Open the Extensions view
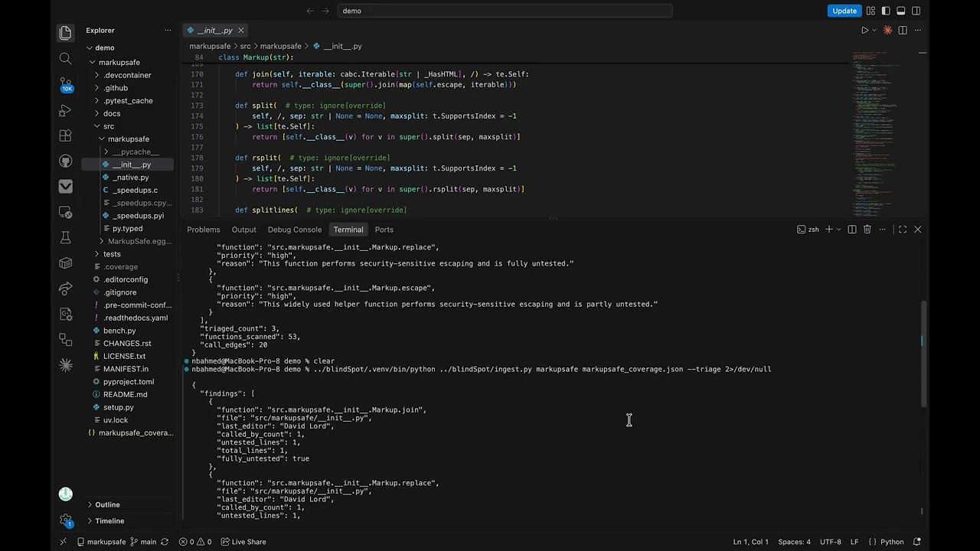Image resolution: width=980 pixels, height=551 pixels. coord(65,135)
